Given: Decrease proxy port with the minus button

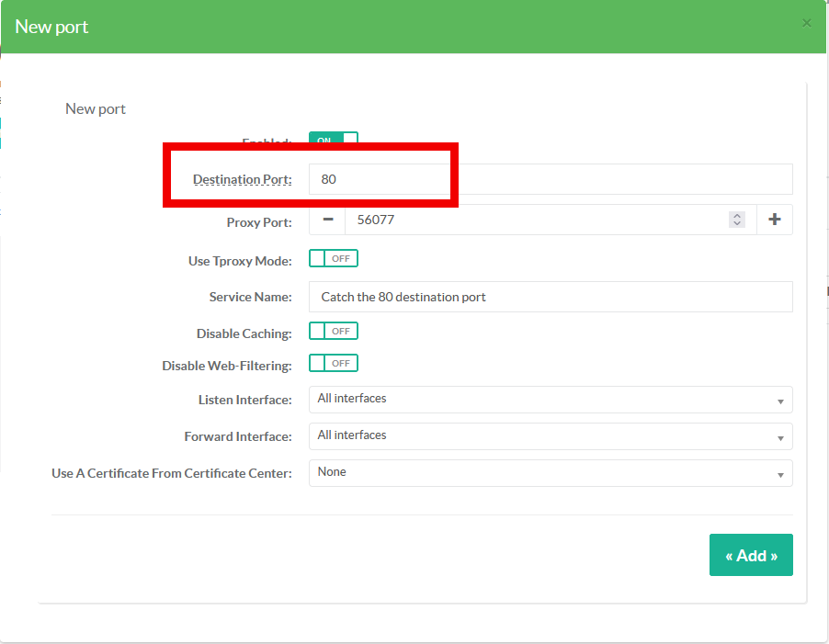Looking at the screenshot, I should pos(327,220).
